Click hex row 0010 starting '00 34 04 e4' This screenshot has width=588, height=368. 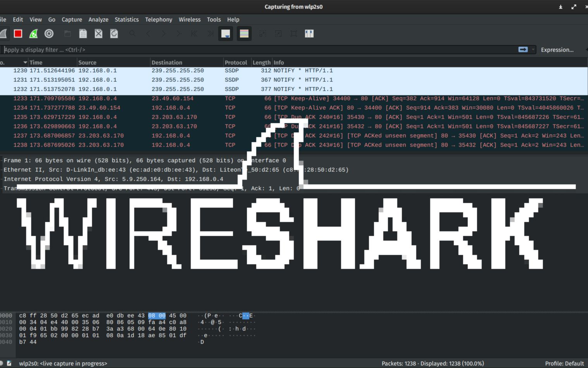(x=103, y=322)
